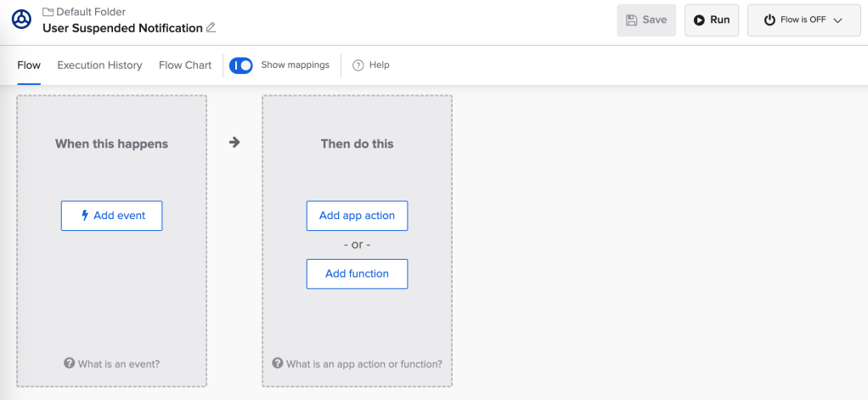Disable the Show mappings toggle switch
The height and width of the screenshot is (400, 868).
(x=241, y=65)
